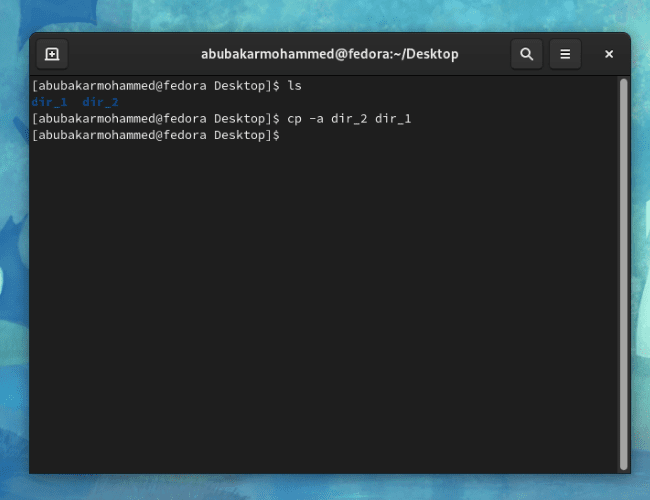
Task: Click the cp word in second command
Action: pos(294,119)
